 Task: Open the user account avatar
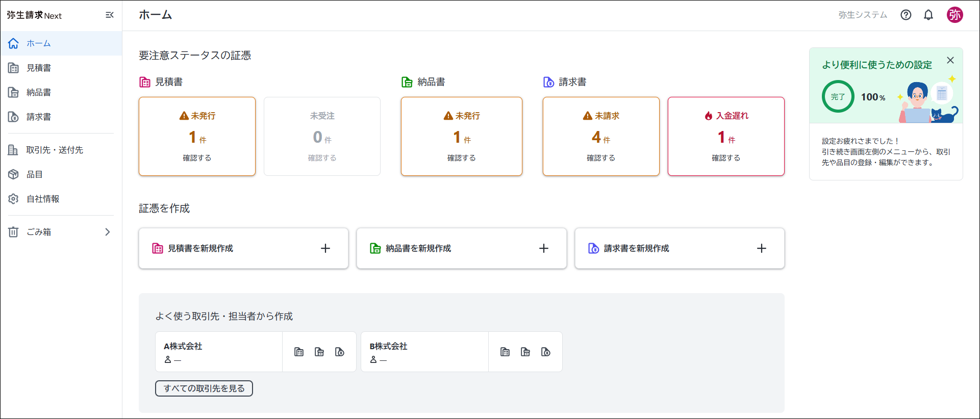pos(954,15)
